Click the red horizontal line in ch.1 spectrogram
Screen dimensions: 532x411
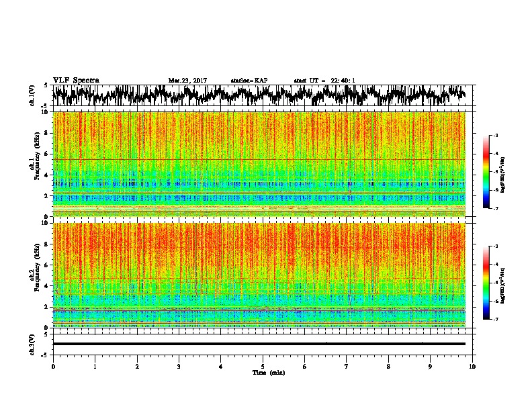(x=259, y=159)
